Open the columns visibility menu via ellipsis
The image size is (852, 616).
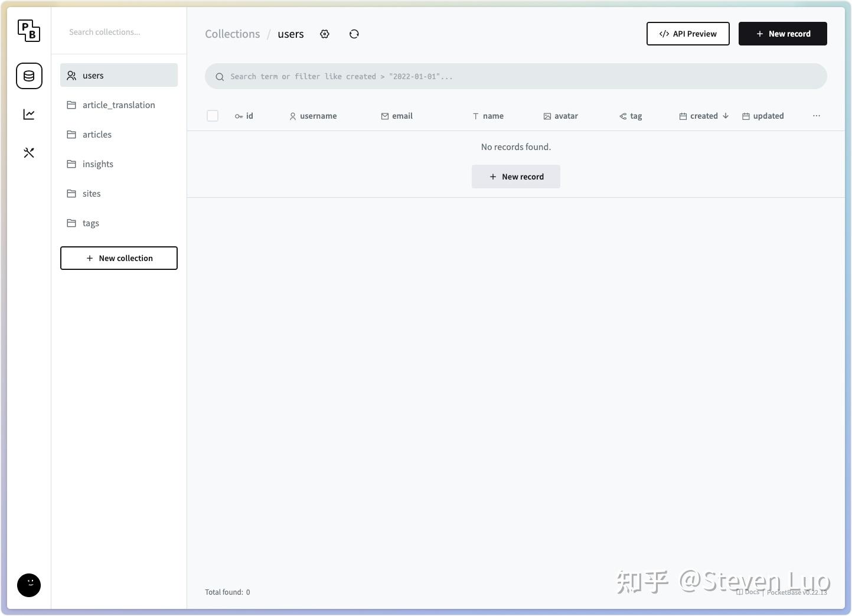(817, 116)
